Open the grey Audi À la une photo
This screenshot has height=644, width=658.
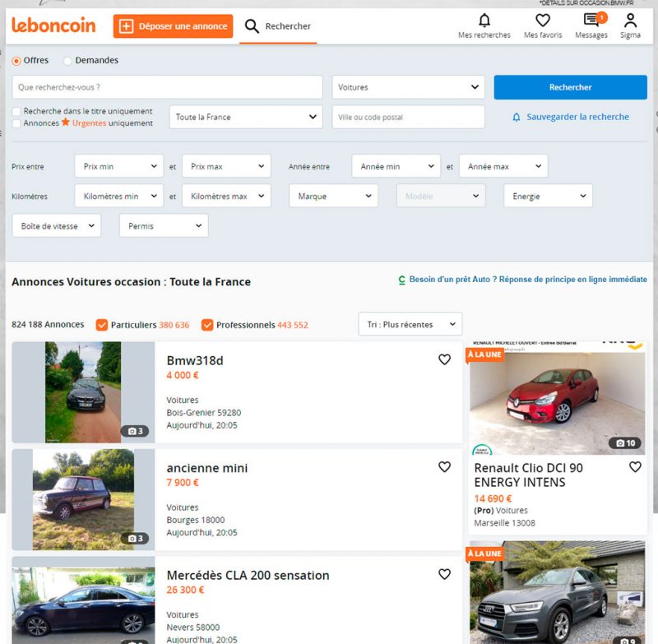pyautogui.click(x=558, y=592)
